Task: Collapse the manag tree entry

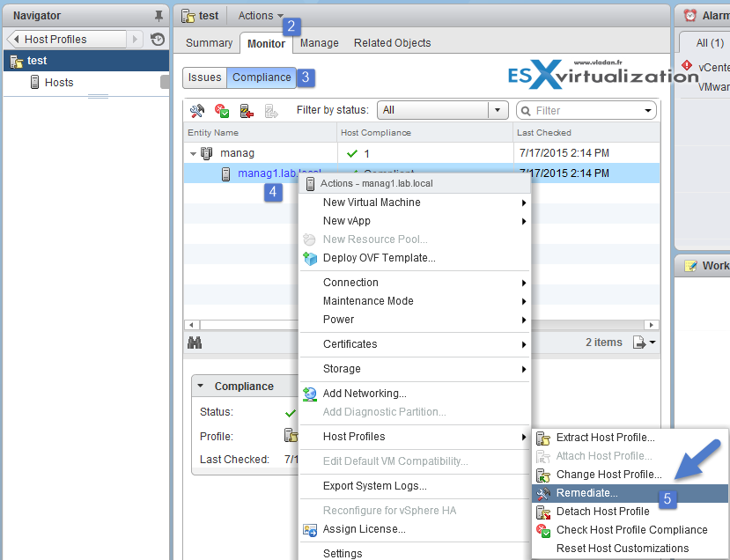Action: point(193,152)
